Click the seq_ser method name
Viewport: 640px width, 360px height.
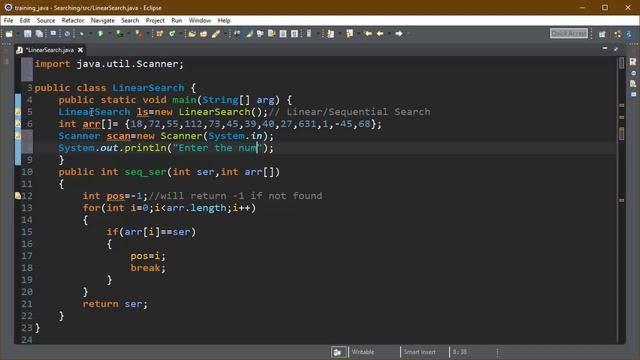click(146, 172)
